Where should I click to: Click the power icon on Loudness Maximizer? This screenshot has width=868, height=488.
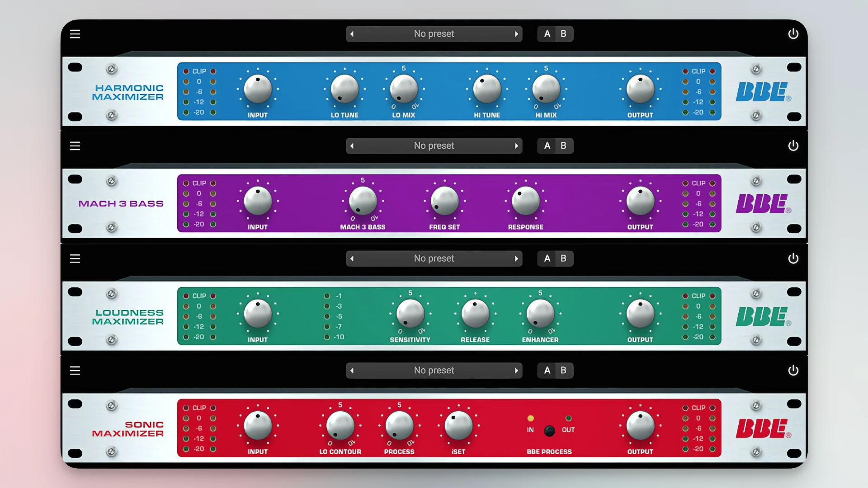(x=793, y=258)
